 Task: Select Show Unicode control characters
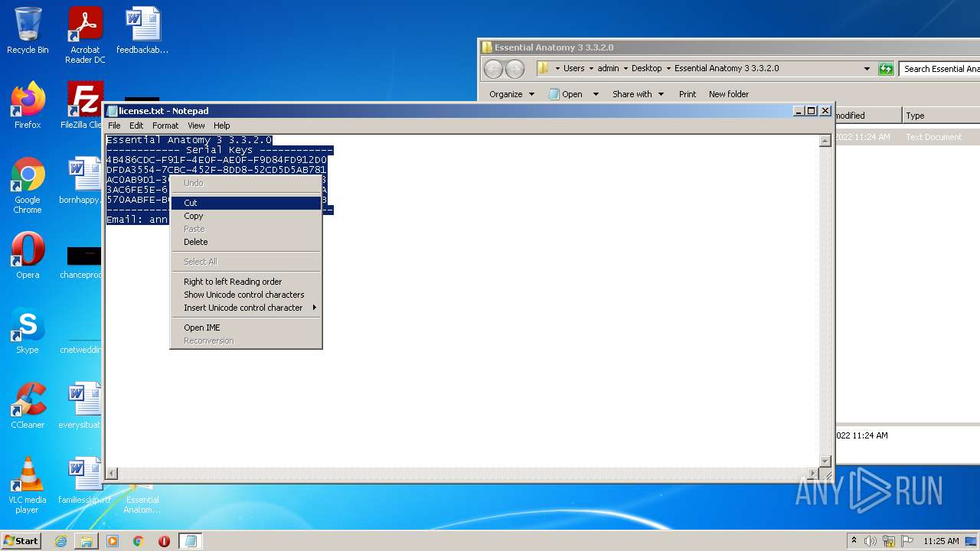pos(246,295)
